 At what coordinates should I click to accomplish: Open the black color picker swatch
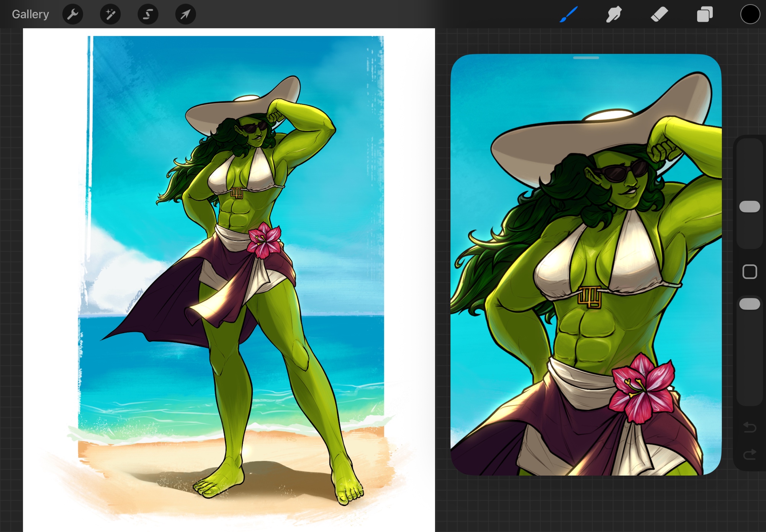coord(750,14)
